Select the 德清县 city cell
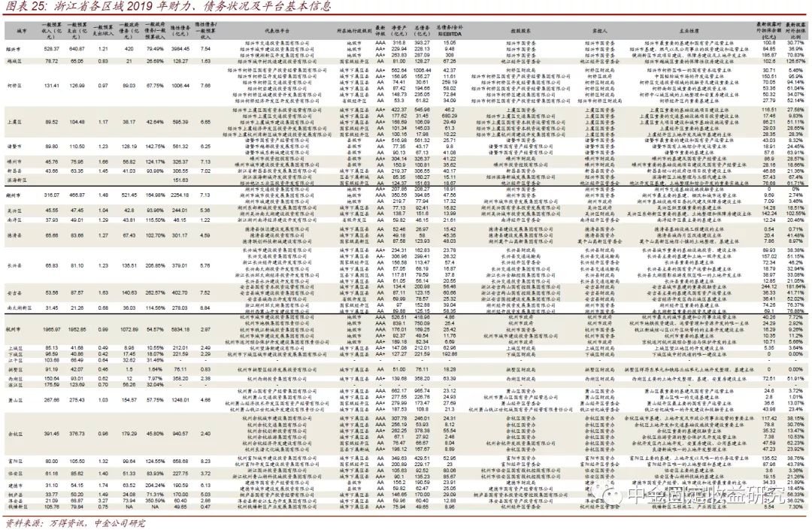 click(x=14, y=235)
